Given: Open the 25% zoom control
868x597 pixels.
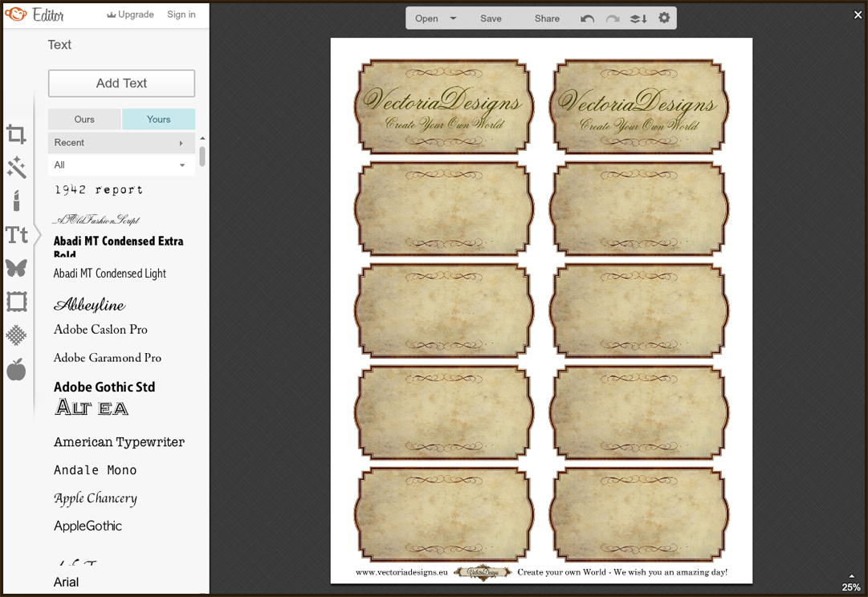Looking at the screenshot, I should coord(851,584).
